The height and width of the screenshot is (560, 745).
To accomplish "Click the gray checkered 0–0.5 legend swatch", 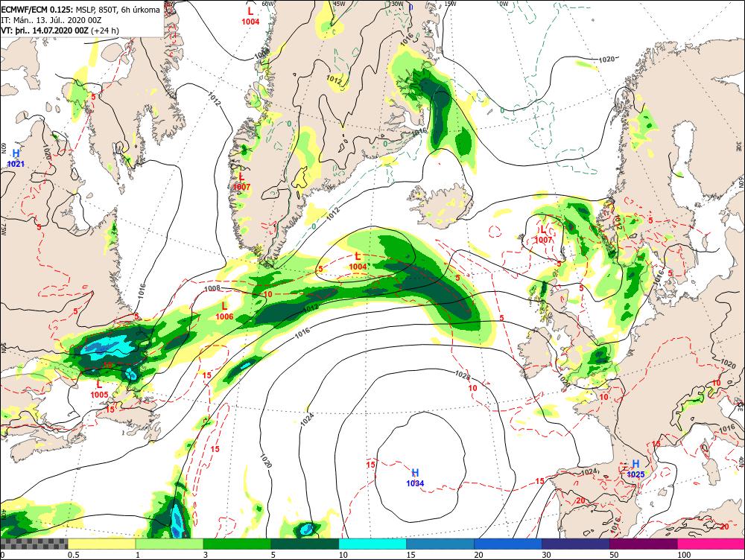I will [x=34, y=544].
